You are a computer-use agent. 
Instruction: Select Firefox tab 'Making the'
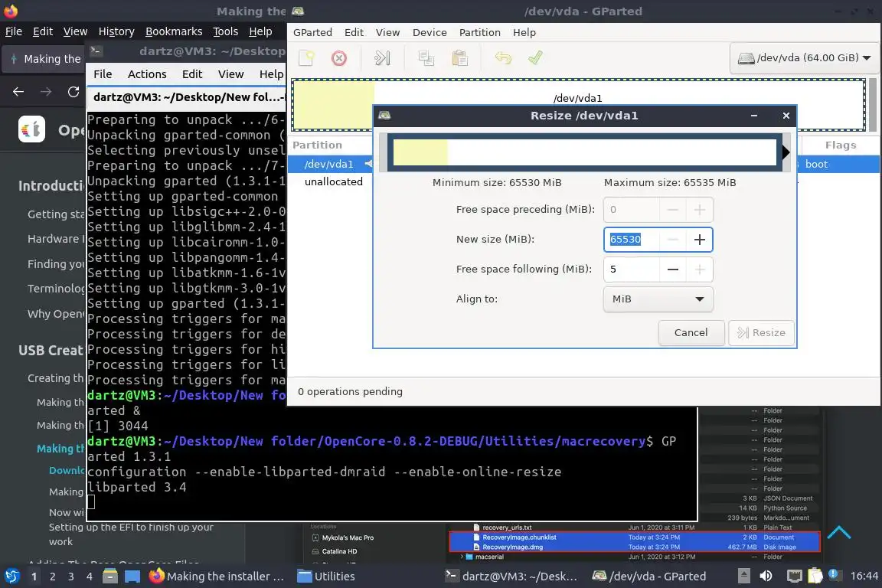point(45,59)
